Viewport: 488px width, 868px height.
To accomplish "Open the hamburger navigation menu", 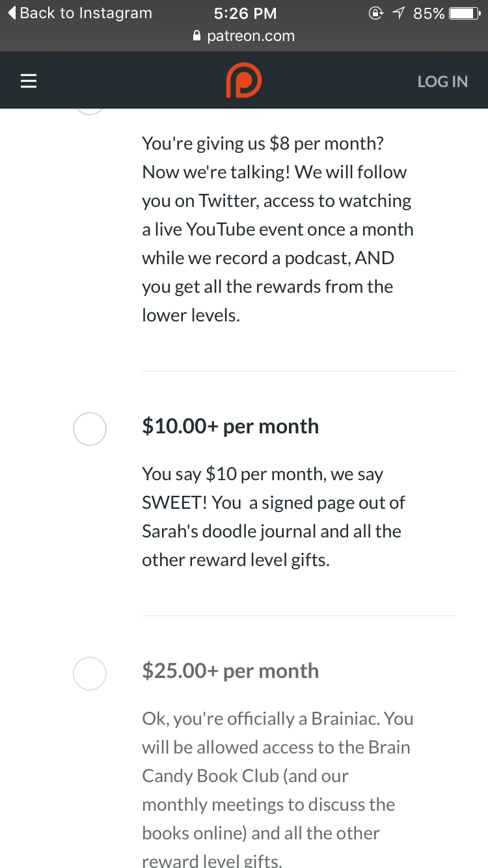I will [28, 81].
